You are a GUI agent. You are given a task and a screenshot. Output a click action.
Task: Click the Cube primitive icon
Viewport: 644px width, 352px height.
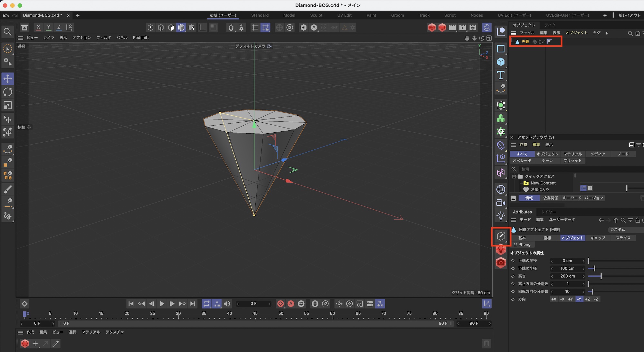(501, 62)
